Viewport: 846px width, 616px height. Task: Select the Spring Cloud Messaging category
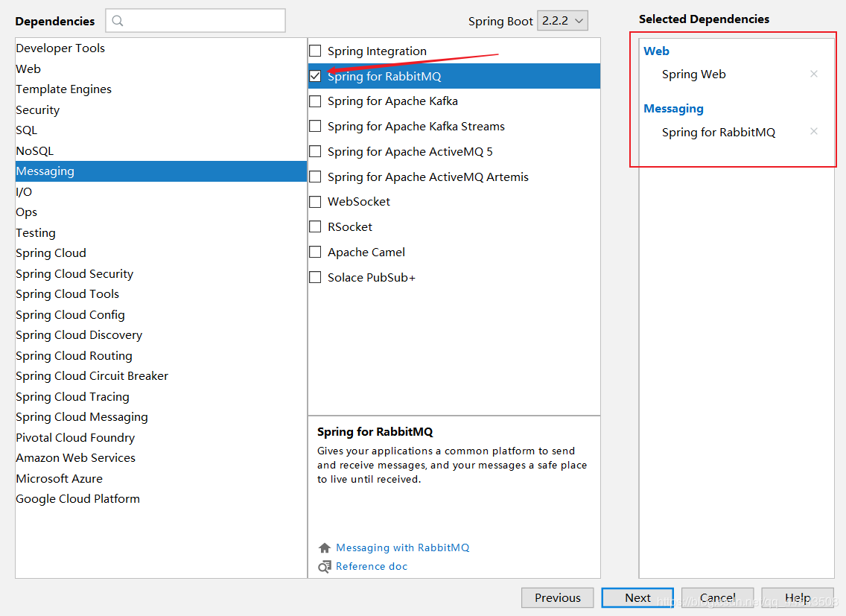[x=161, y=417]
